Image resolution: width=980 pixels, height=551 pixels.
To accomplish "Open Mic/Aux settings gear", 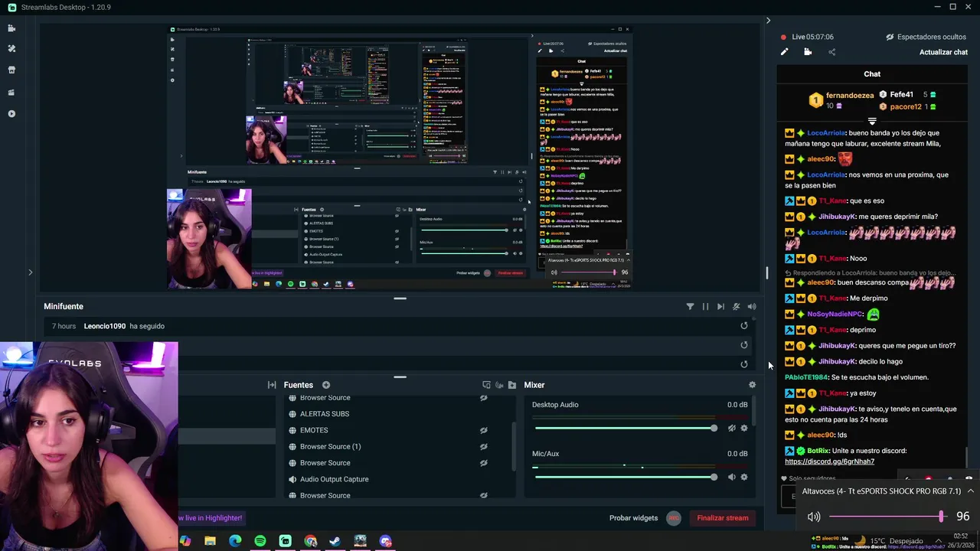I will 743,478.
